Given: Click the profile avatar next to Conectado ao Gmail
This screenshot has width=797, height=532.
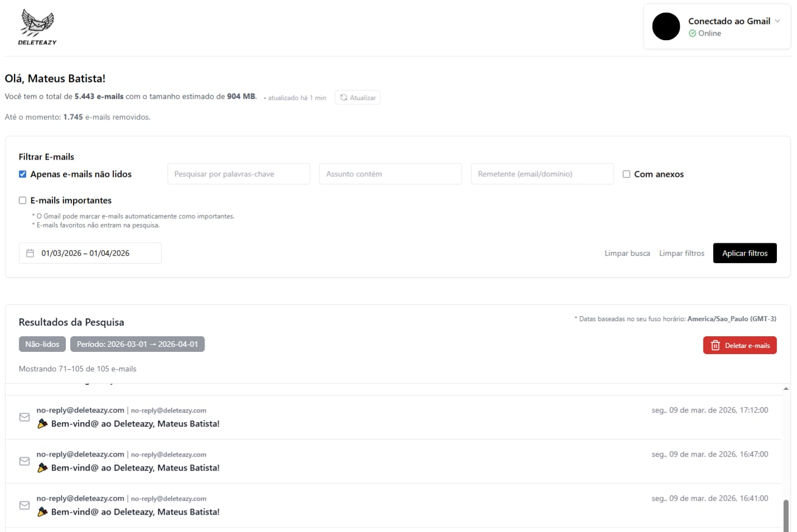Looking at the screenshot, I should 666,26.
